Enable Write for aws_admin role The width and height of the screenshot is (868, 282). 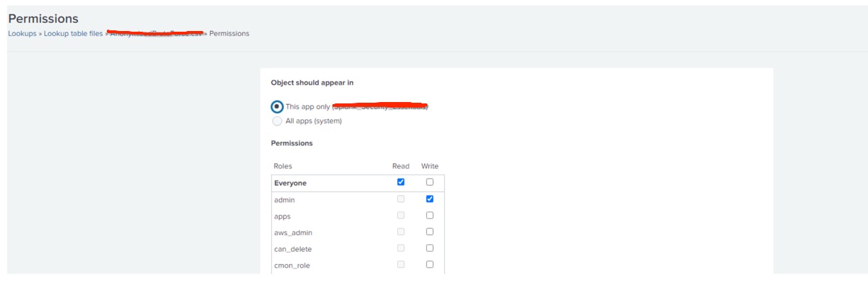click(430, 232)
